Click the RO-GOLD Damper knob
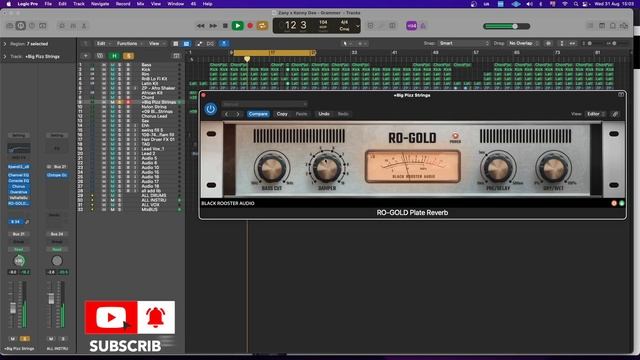The height and width of the screenshot is (360, 640). click(x=327, y=168)
